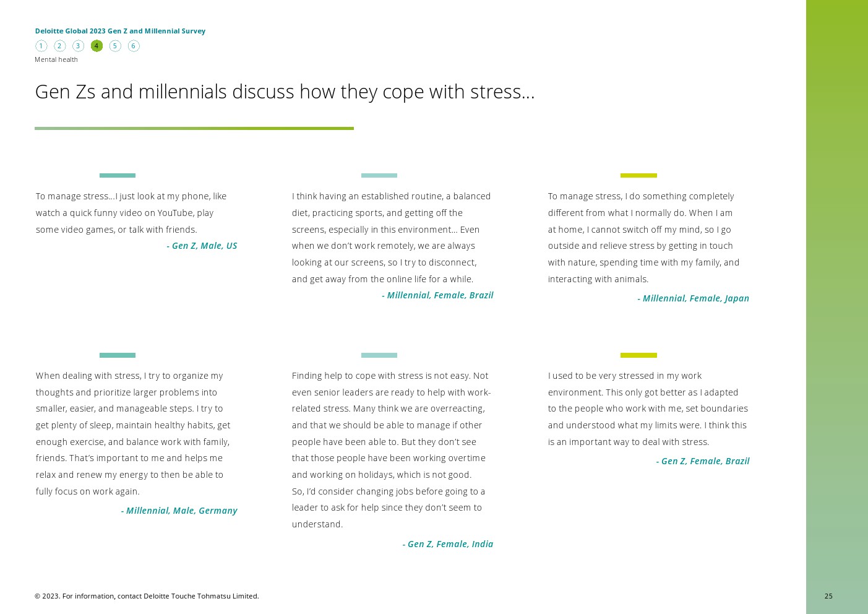This screenshot has height=614, width=868.
Task: Select the main stress coping headline
Action: point(285,92)
